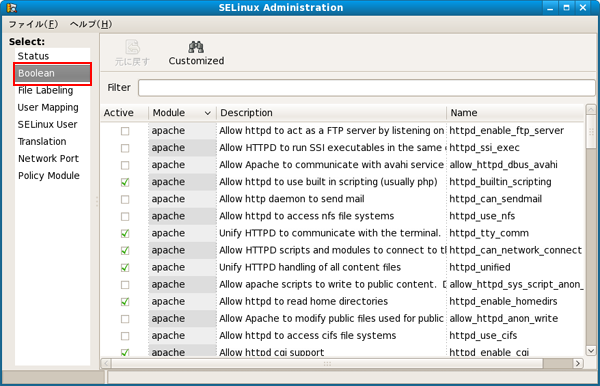The height and width of the screenshot is (386, 600).
Task: Open the ファイル(F) menu
Action: coord(33,24)
